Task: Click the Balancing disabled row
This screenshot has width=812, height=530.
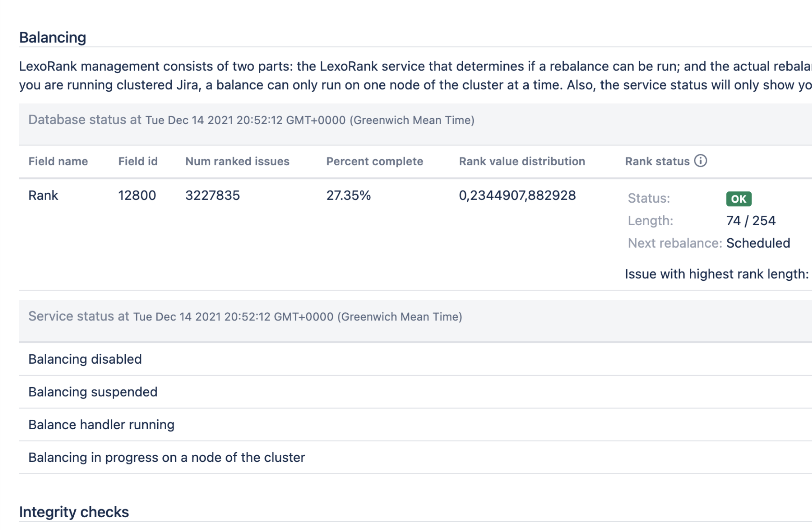Action: pos(85,359)
